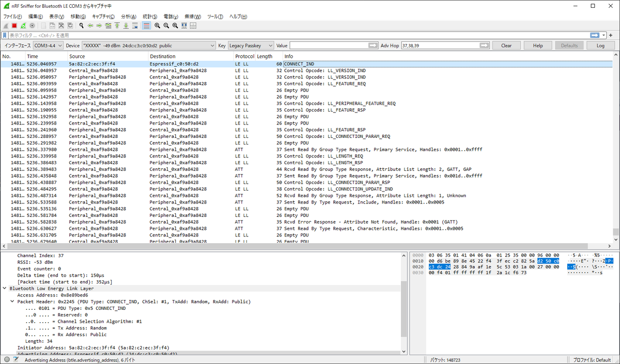This screenshot has height=364, width=620.
Task: Open the 分析(A) menu
Action: click(128, 17)
